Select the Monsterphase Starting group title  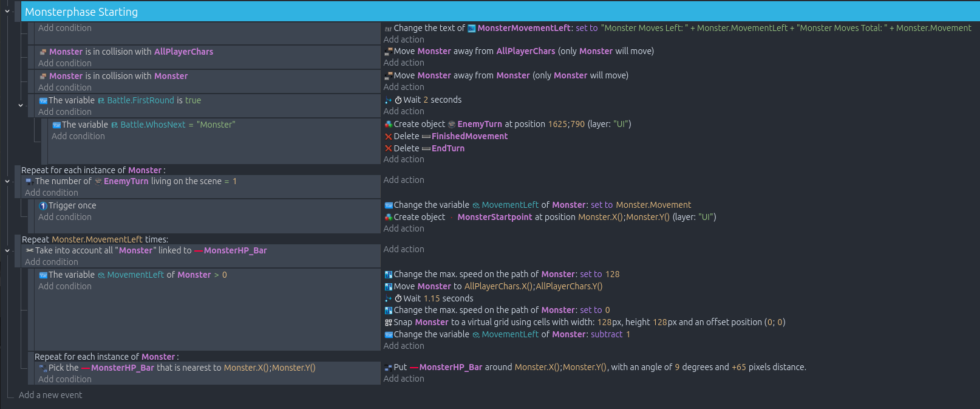[x=81, y=12]
